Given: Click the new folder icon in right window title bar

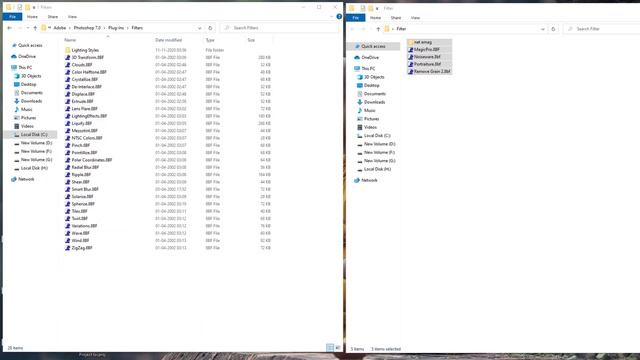Looking at the screenshot, I should (x=371, y=8).
